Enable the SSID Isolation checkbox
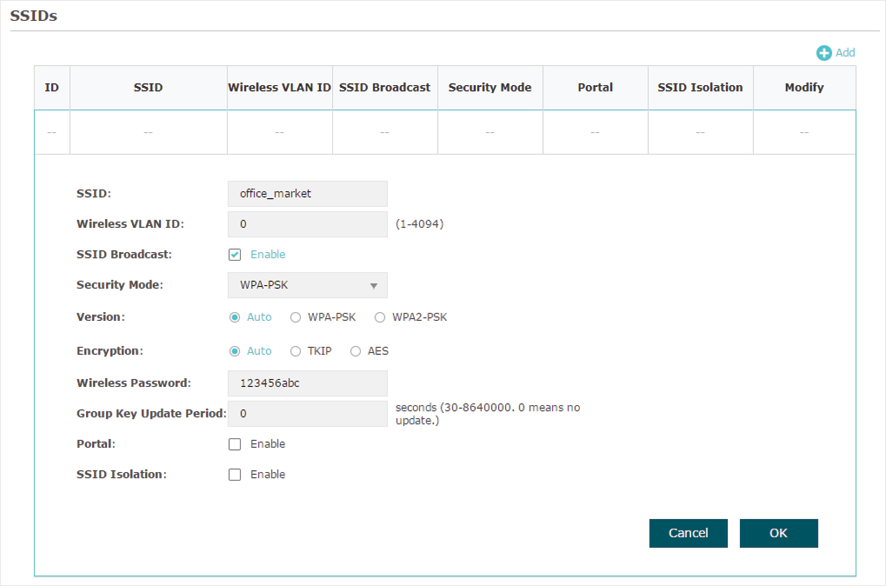 (234, 475)
